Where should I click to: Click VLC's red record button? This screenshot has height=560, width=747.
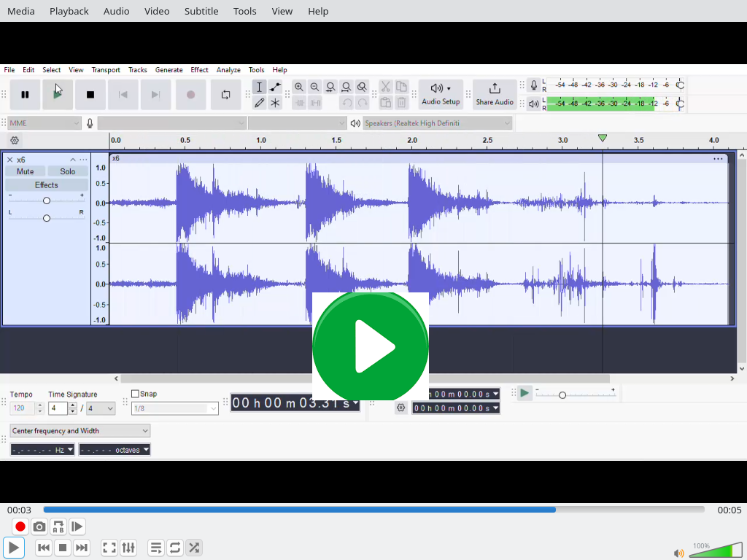click(20, 526)
